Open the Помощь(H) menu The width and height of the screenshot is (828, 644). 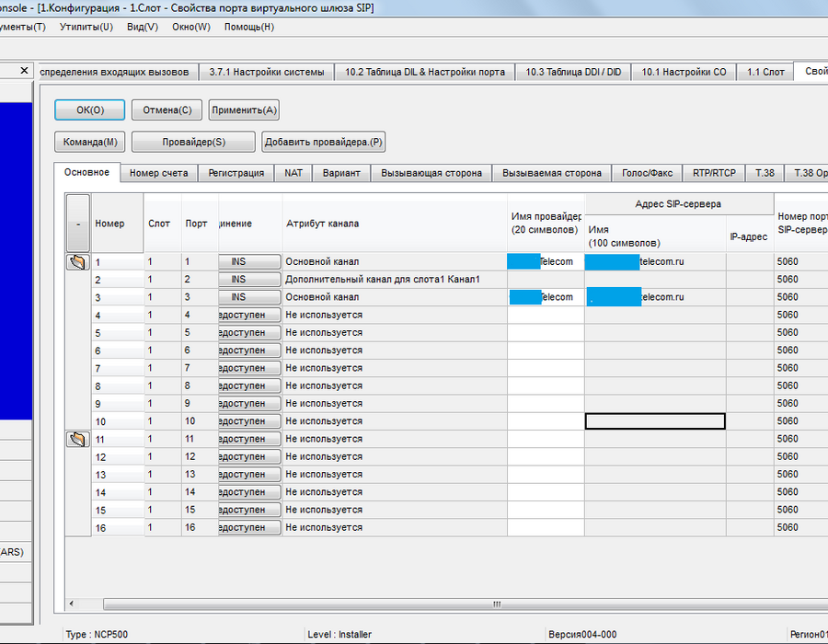[249, 27]
